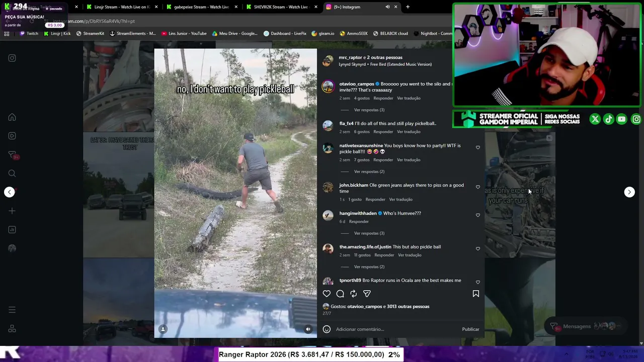Reply to hanginwithhaden's comment
Screen dimensions: 644x362
click(x=359, y=222)
